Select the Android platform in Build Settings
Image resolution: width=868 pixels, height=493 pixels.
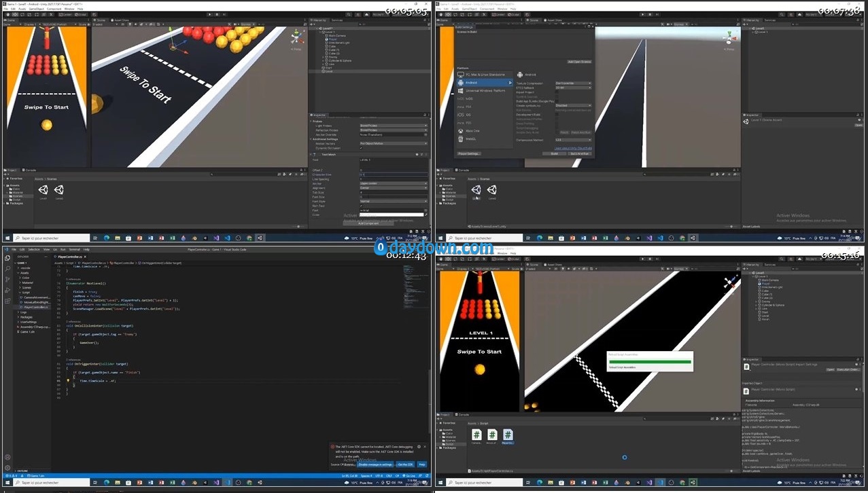click(x=485, y=83)
